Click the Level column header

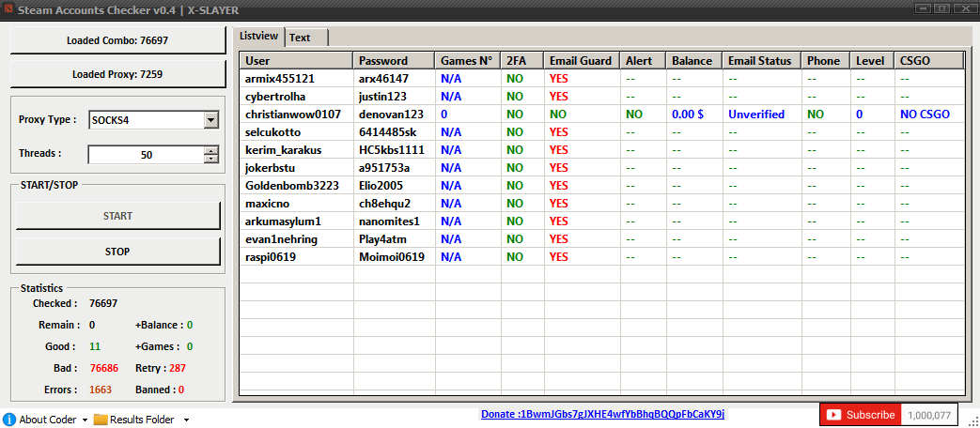(872, 60)
